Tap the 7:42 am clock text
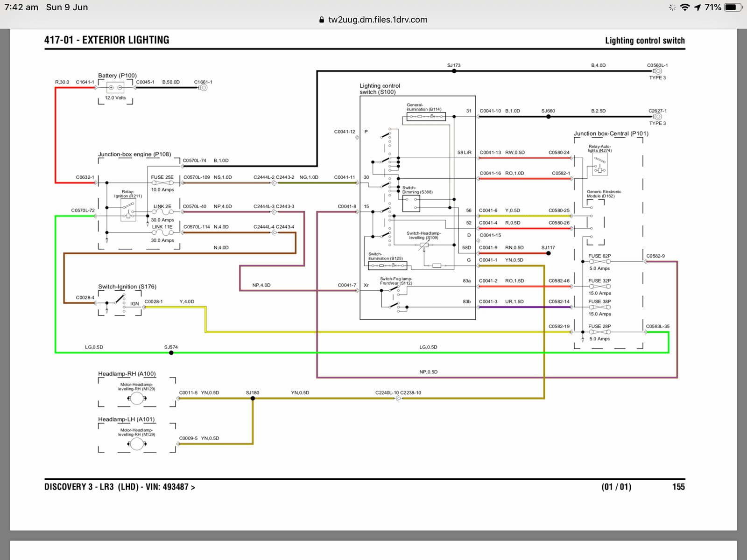 point(21,7)
